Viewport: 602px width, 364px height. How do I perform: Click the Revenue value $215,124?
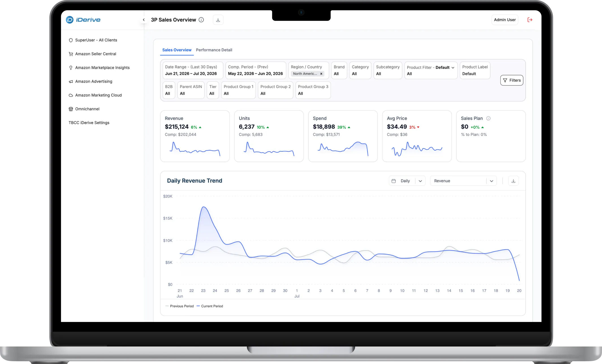[177, 127]
